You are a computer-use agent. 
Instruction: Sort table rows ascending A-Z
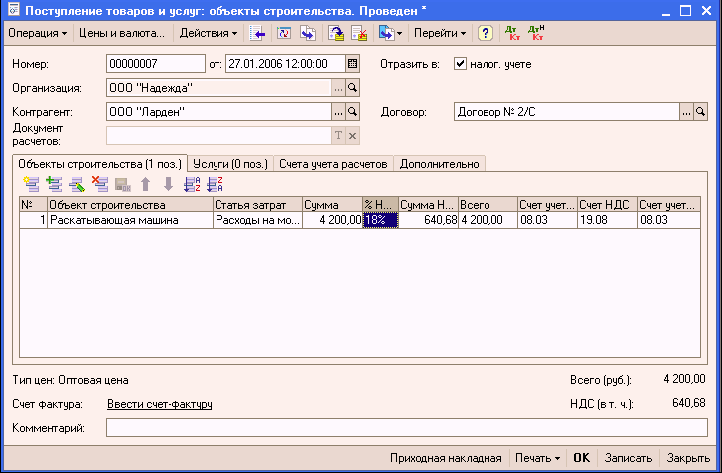[192, 184]
